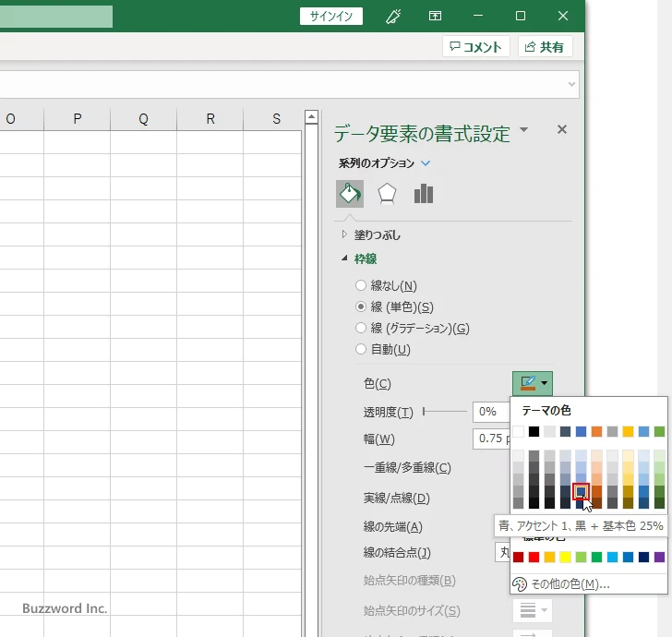Select column header P
The image size is (672, 637).
(x=78, y=119)
